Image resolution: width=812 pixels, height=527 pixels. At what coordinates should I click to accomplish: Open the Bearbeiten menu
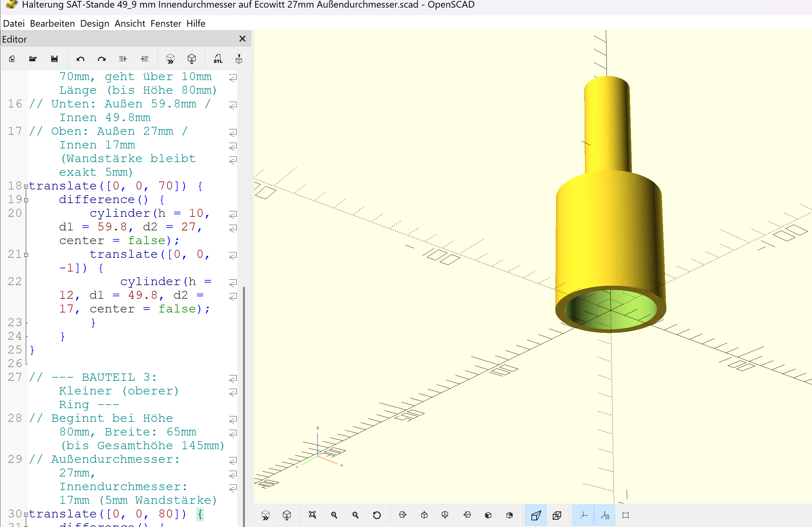(52, 23)
